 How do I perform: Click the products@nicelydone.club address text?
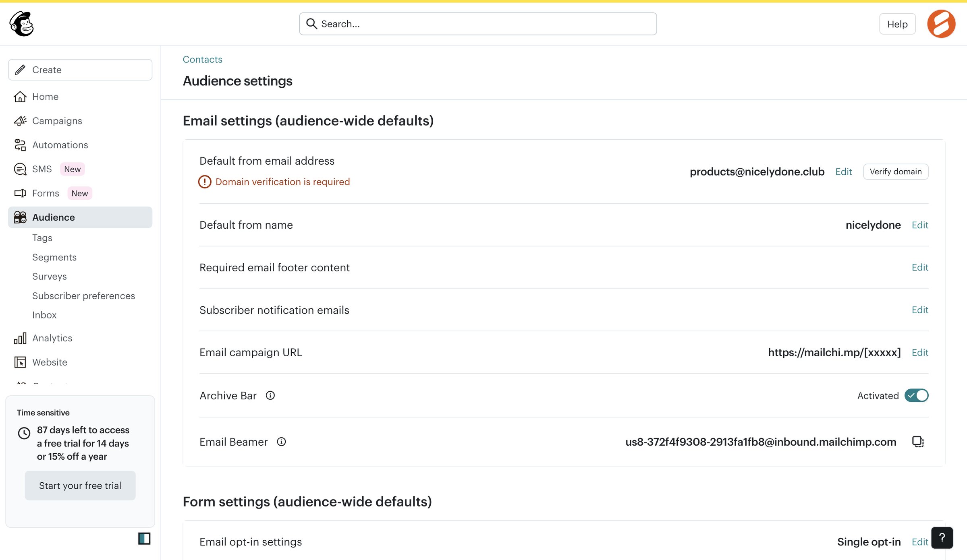point(757,172)
